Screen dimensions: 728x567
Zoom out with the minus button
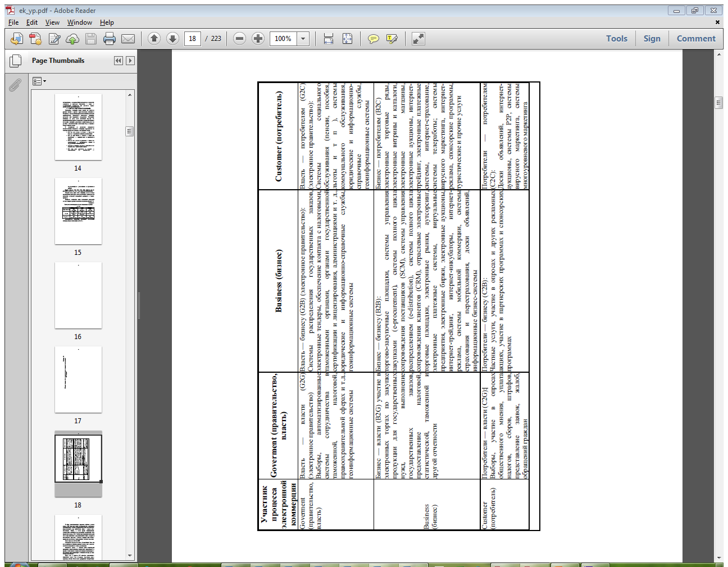pyautogui.click(x=239, y=39)
